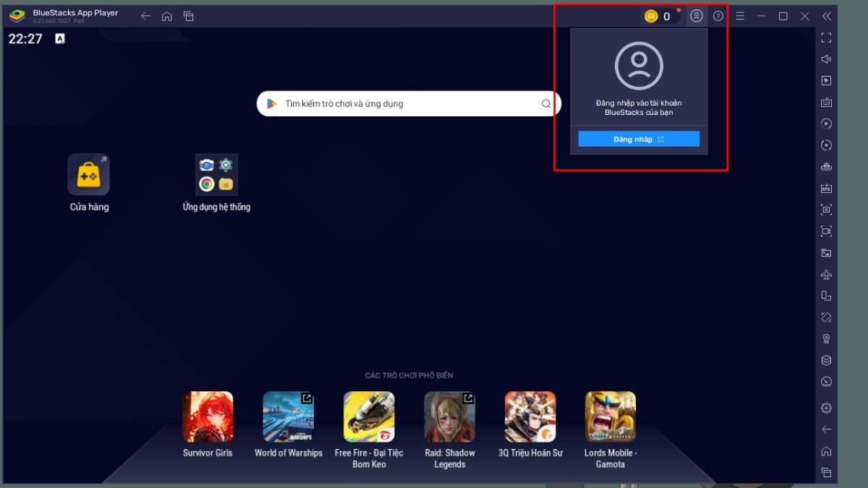Click the home icon in sidebar
Screen dimensions: 868x488
[827, 451]
